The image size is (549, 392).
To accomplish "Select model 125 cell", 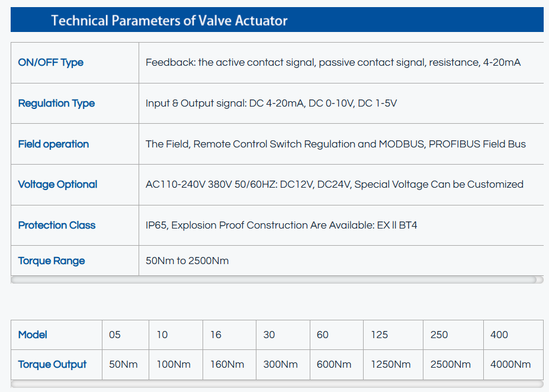I will (379, 335).
